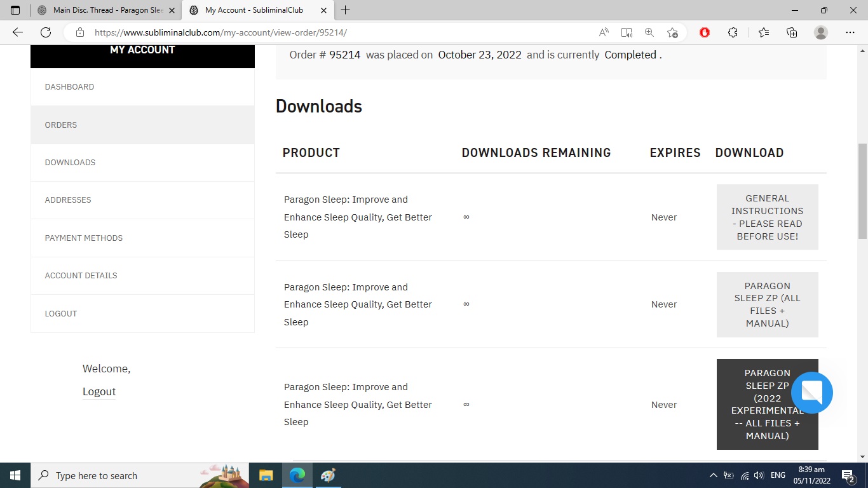Download Paragon Sleep ZP all files button
Screen dimensions: 868x488
[767, 304]
